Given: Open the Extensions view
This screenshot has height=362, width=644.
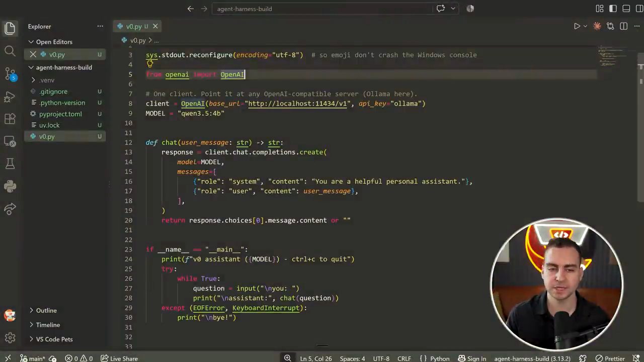Looking at the screenshot, I should (x=10, y=119).
